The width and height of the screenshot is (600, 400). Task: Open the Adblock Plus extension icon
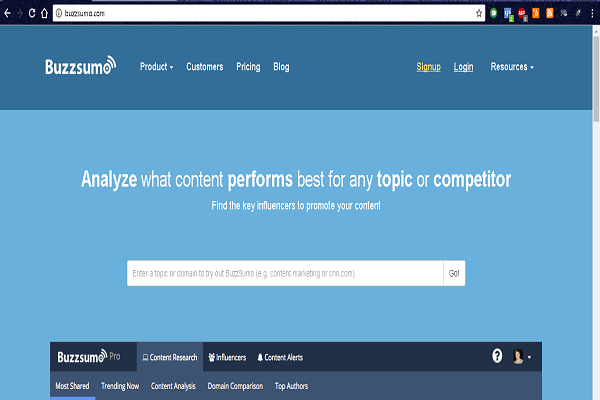coord(522,14)
